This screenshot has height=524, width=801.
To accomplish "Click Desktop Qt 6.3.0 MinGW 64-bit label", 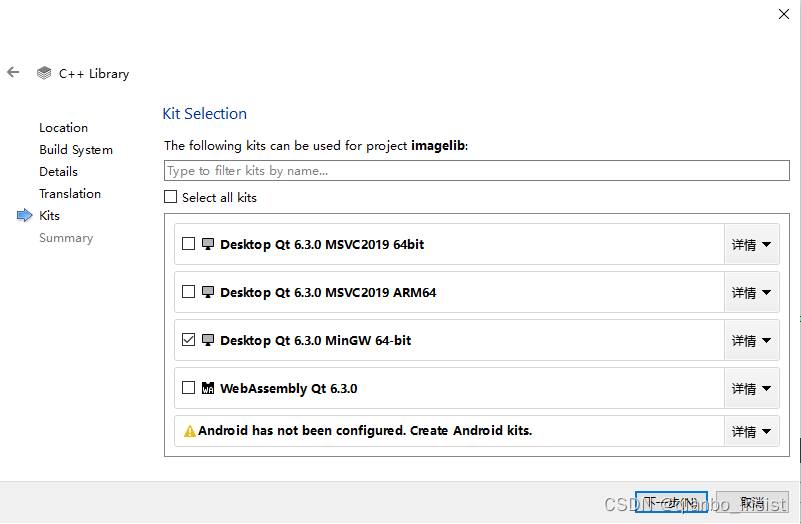I will [315, 341].
